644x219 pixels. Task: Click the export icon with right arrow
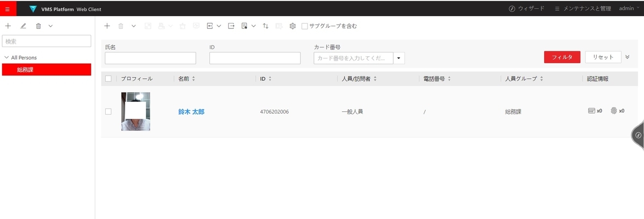(231, 26)
